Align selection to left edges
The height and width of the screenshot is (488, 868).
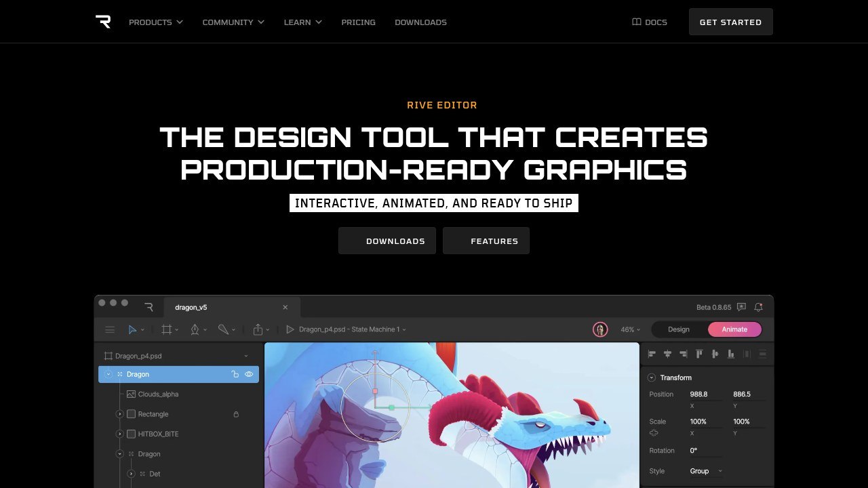point(652,354)
